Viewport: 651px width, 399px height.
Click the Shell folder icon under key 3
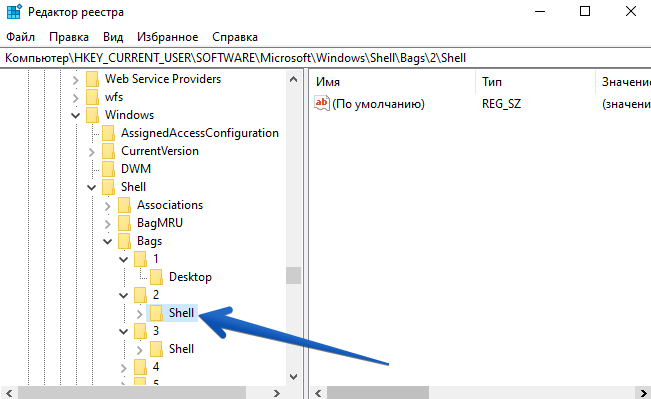click(x=157, y=349)
